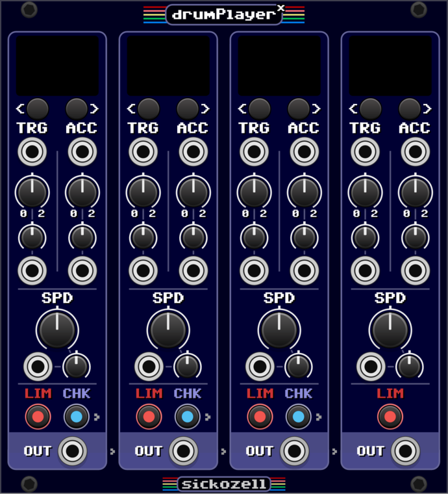Click the OUT jack of the third channel
The width and height of the screenshot is (448, 494).
point(294,451)
